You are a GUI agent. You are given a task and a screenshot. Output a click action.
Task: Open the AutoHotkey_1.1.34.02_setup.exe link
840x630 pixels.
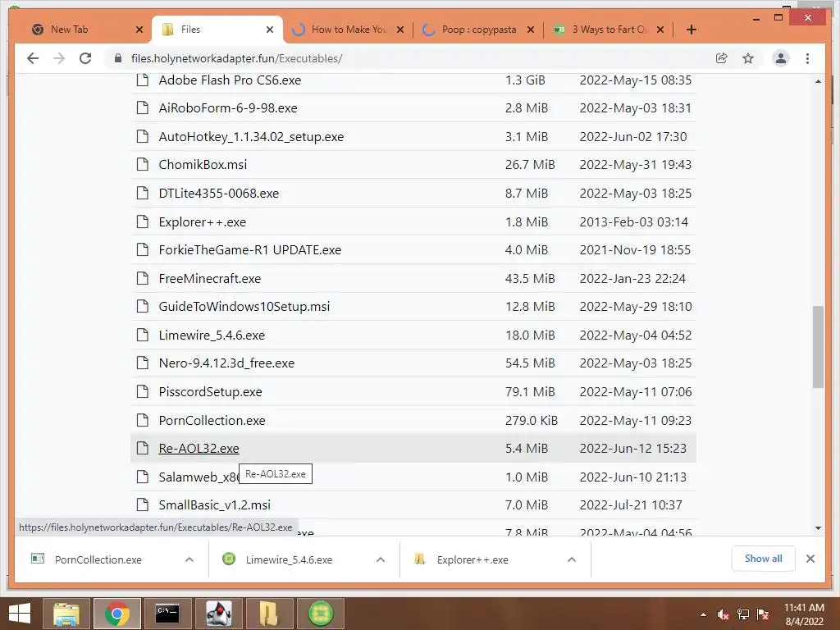click(251, 137)
